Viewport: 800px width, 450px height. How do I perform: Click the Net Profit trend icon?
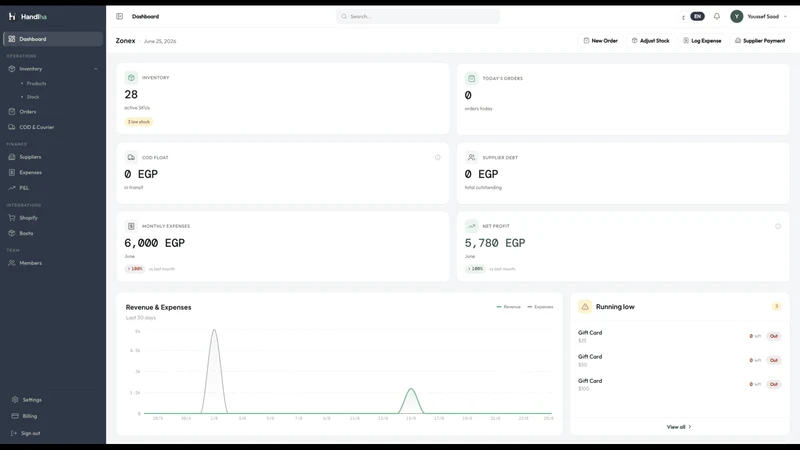tap(471, 226)
